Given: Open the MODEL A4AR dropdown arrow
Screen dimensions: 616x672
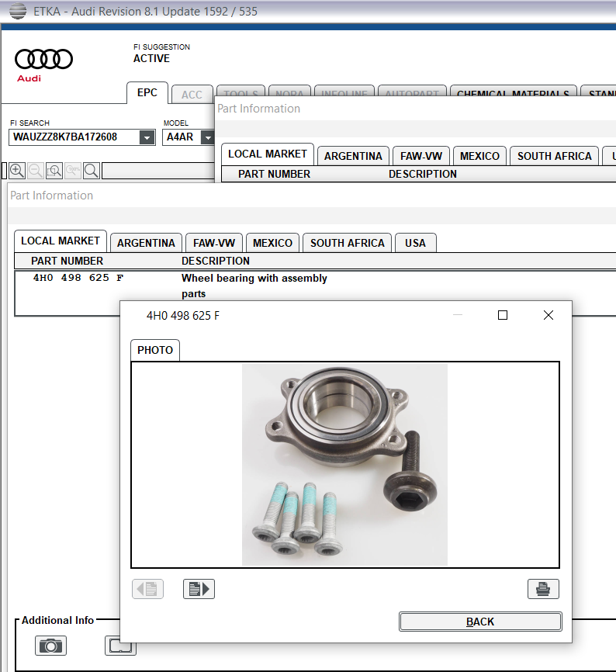Looking at the screenshot, I should pyautogui.click(x=208, y=137).
